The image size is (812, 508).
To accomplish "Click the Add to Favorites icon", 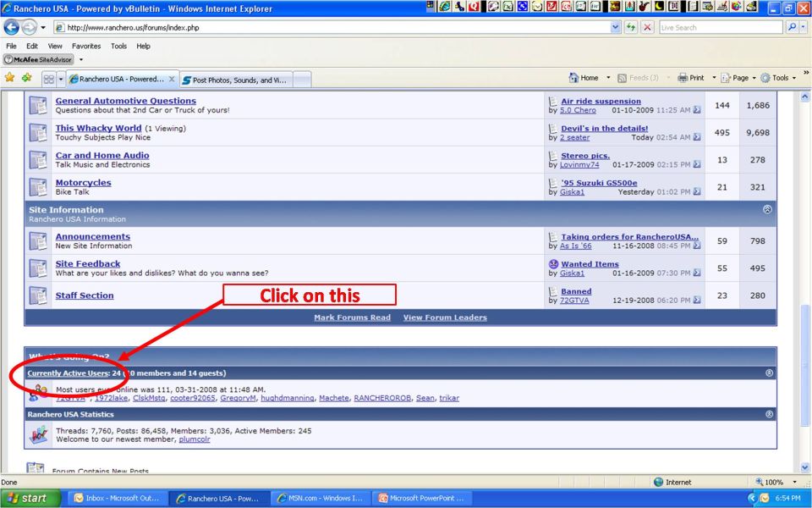I will [x=26, y=78].
